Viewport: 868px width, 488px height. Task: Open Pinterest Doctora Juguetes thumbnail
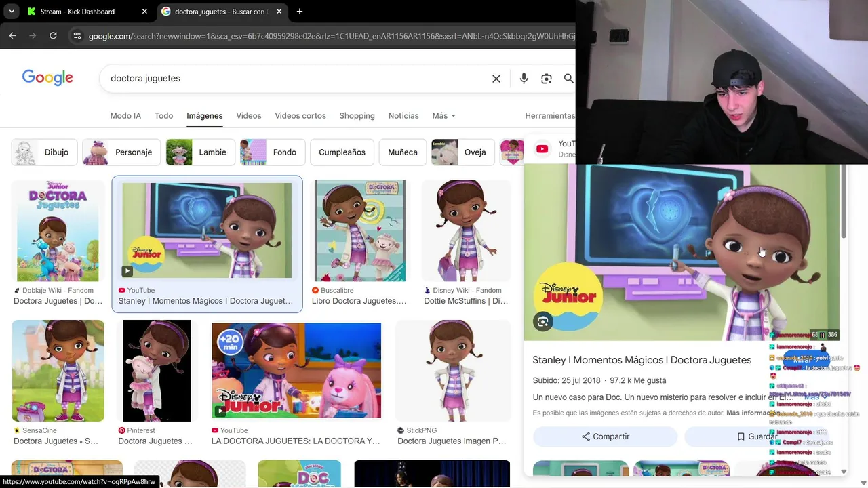[157, 371]
